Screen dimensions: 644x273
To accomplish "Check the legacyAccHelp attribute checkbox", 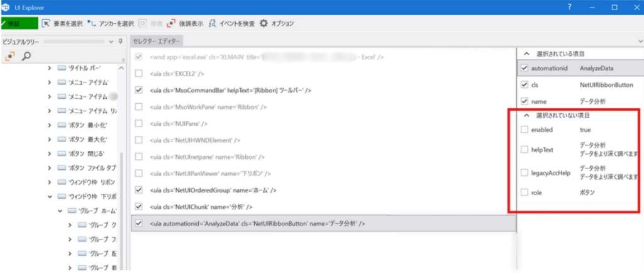I will 524,173.
